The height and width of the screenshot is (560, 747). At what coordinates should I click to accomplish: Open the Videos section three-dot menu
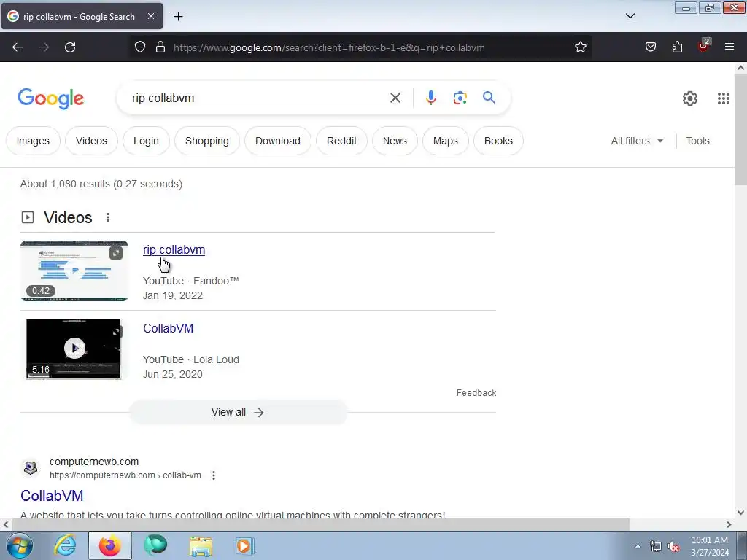tap(108, 217)
